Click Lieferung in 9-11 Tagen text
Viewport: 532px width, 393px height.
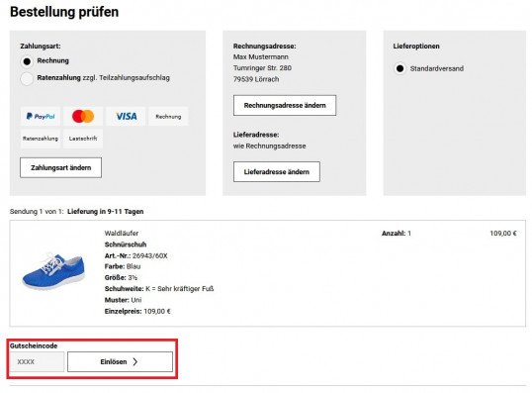click(106, 212)
